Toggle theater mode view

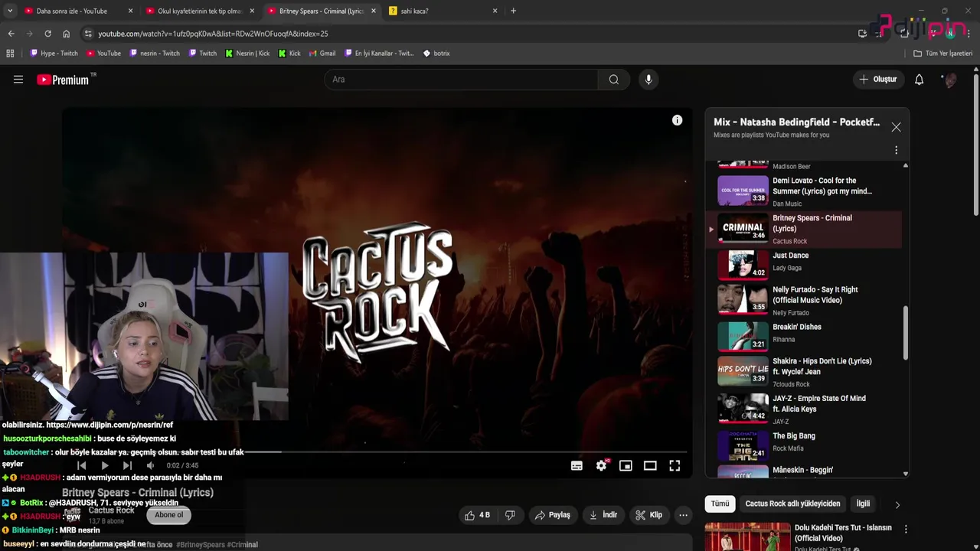point(650,465)
